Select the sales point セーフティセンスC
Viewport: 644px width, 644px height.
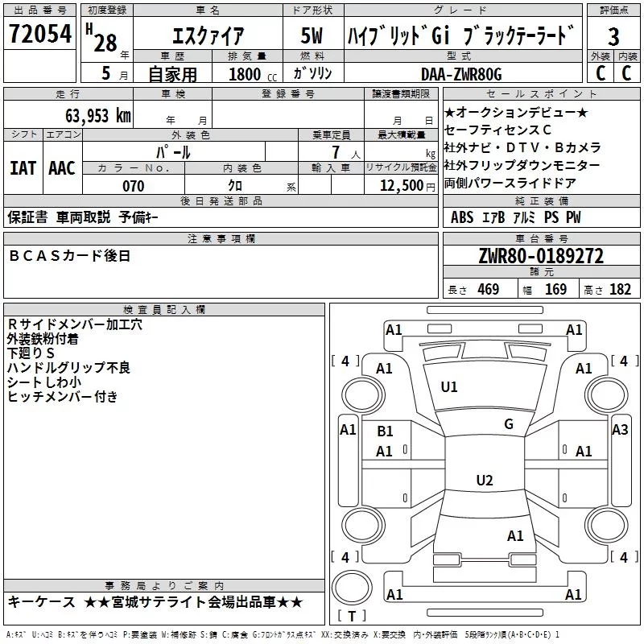coord(497,130)
